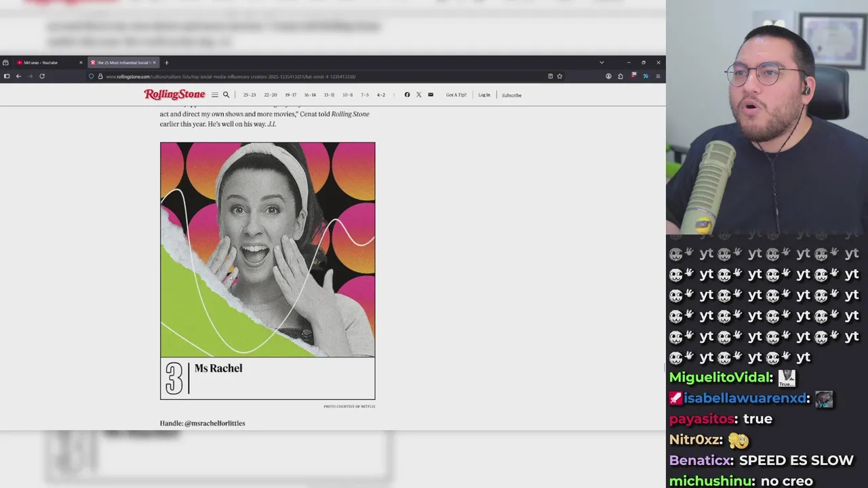Click the badge next to isabellawuarenxd
This screenshot has width=868, height=488.
(x=675, y=399)
